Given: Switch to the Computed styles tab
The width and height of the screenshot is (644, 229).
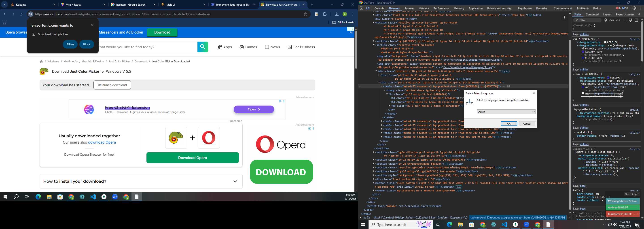Looking at the screenshot, I should (x=592, y=15).
